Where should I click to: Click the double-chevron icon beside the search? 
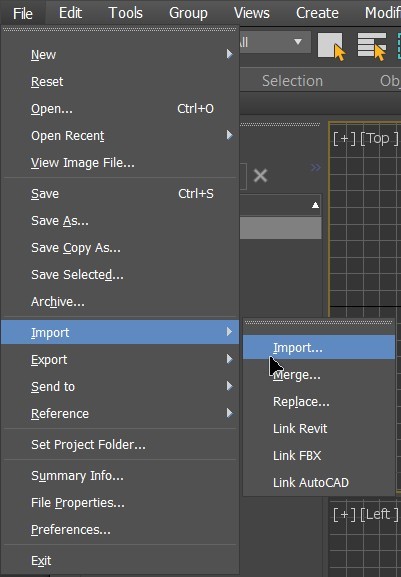315,168
